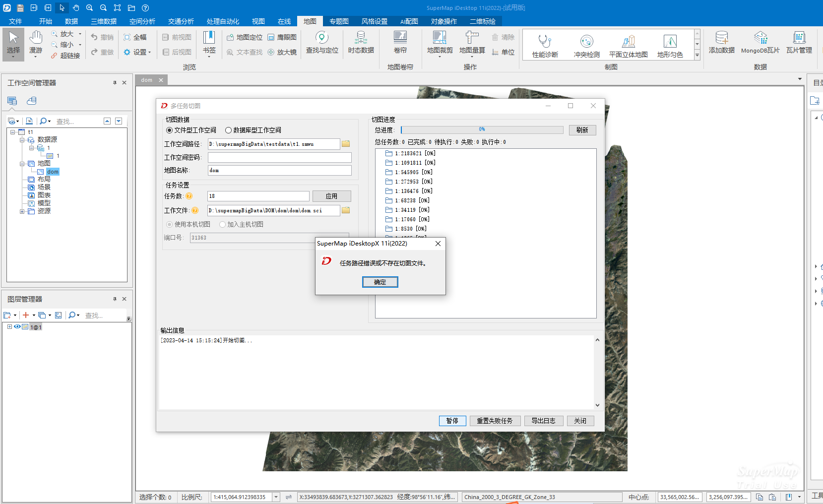Expand the 1@1 layer node
Image resolution: width=823 pixels, height=504 pixels.
[9, 327]
